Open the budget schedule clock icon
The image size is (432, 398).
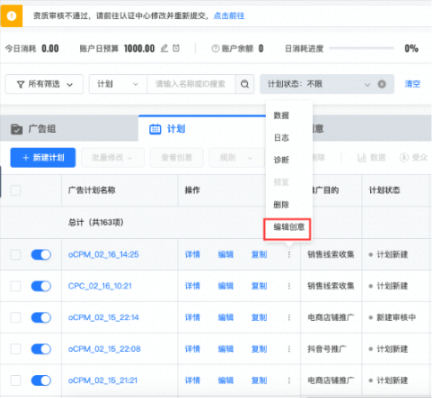(176, 48)
